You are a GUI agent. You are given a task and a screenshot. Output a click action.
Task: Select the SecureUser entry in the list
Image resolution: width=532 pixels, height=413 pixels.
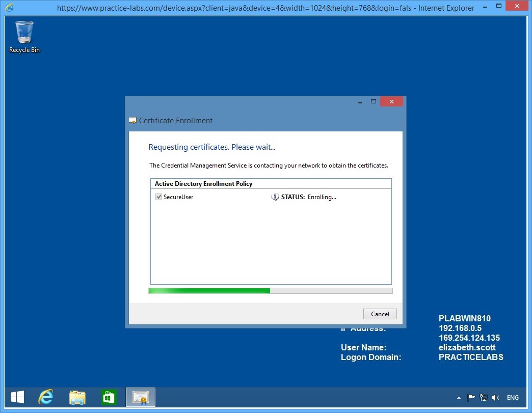click(x=179, y=197)
